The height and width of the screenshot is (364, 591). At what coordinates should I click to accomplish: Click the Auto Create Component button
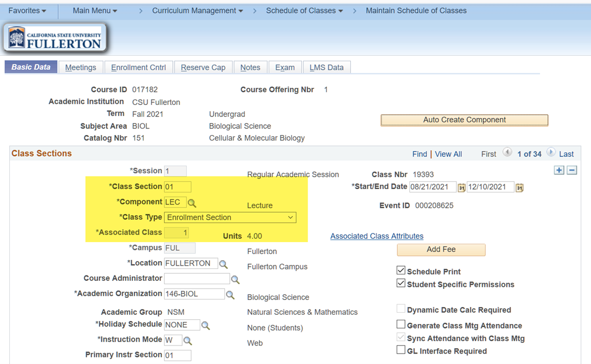coord(465,120)
